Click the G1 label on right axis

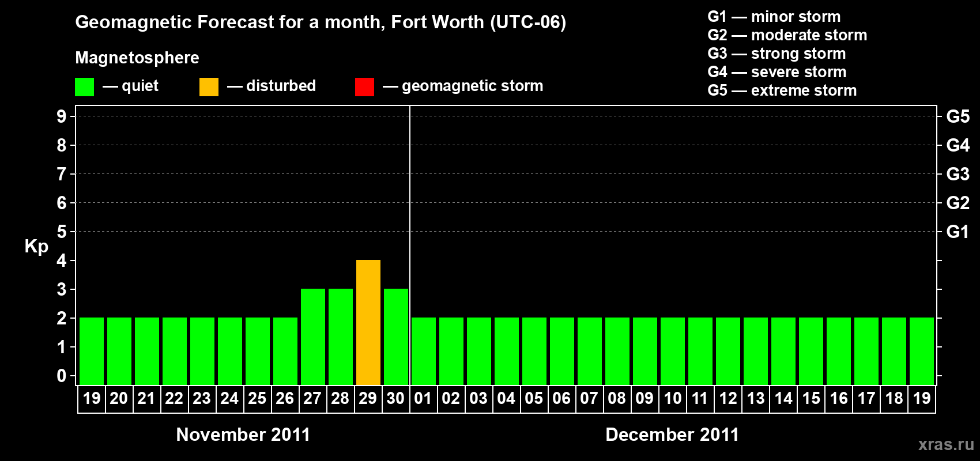pos(958,232)
